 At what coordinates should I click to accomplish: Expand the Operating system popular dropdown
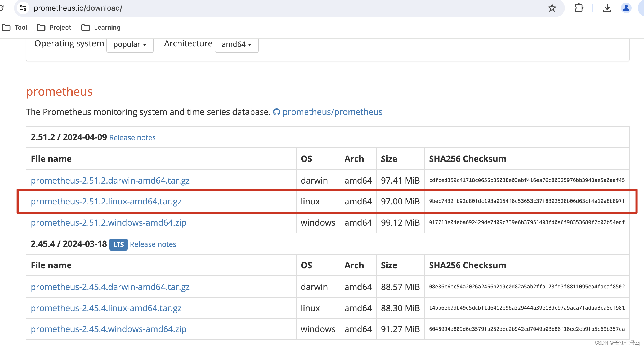(130, 44)
